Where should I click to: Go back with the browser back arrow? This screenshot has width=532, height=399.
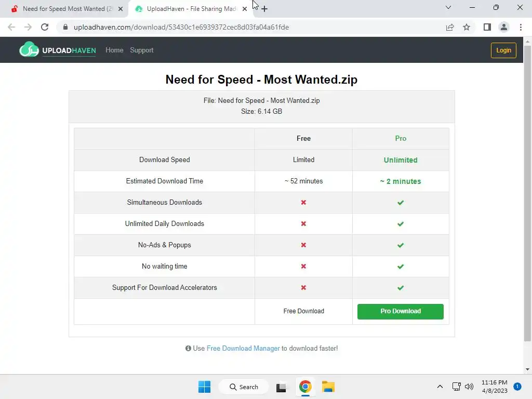[x=11, y=27]
